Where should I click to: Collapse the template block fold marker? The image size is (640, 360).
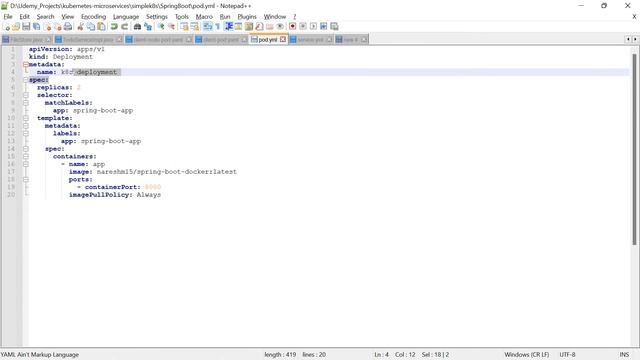click(26, 118)
